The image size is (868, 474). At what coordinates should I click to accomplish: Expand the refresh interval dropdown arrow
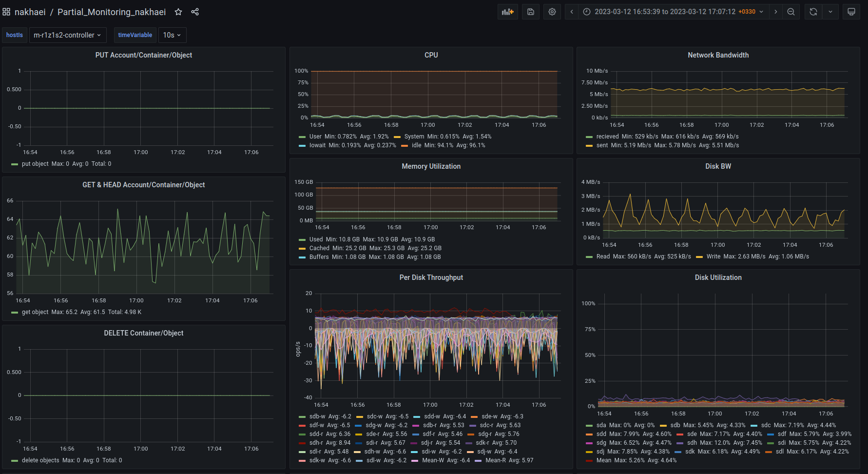point(830,12)
